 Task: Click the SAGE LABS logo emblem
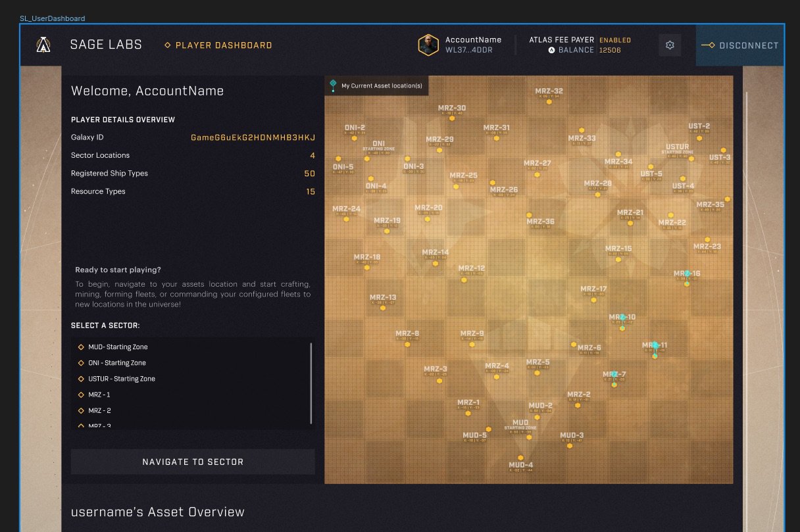tap(42, 45)
